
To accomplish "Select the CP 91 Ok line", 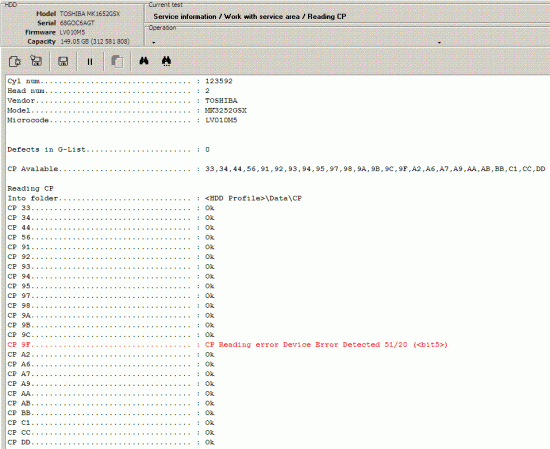I will 111,247.
